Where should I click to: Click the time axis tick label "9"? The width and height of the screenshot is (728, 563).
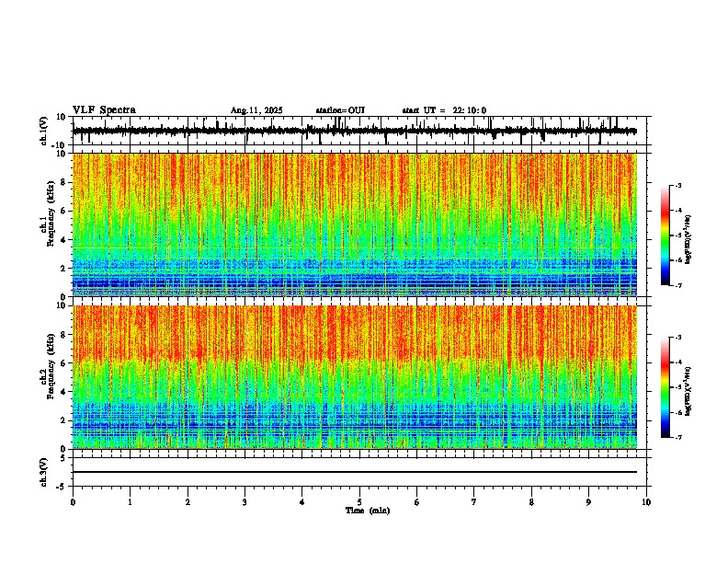[x=588, y=502]
